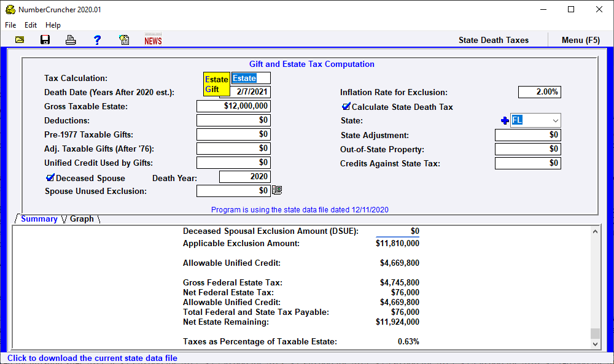The width and height of the screenshot is (614, 364).
Task: Click the State Death Taxes button
Action: [494, 40]
